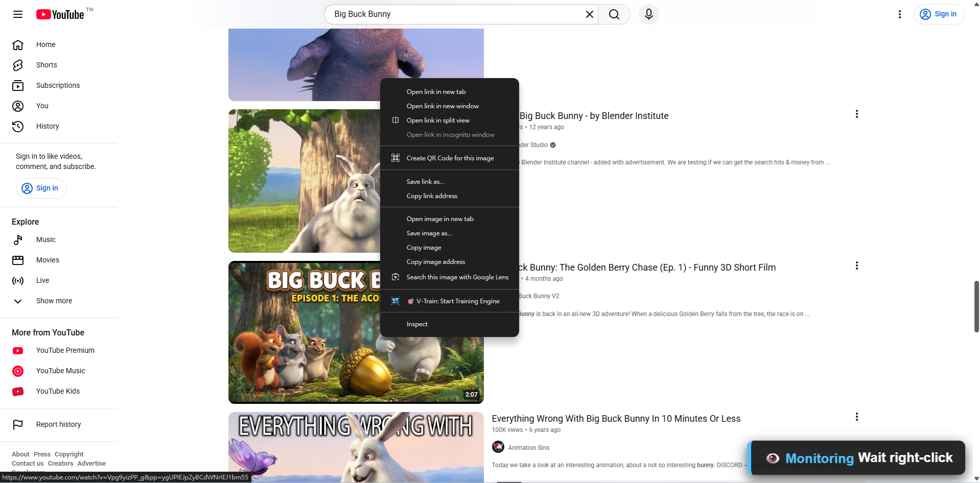Click the Monitoring Wait right-click overlay
Viewport: 980px width, 483px height.
pyautogui.click(x=857, y=458)
